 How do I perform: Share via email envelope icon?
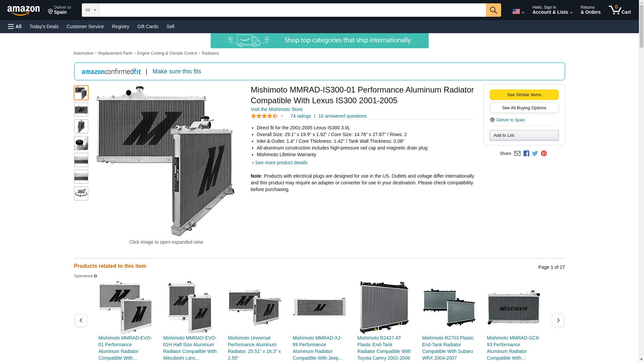[x=517, y=154]
